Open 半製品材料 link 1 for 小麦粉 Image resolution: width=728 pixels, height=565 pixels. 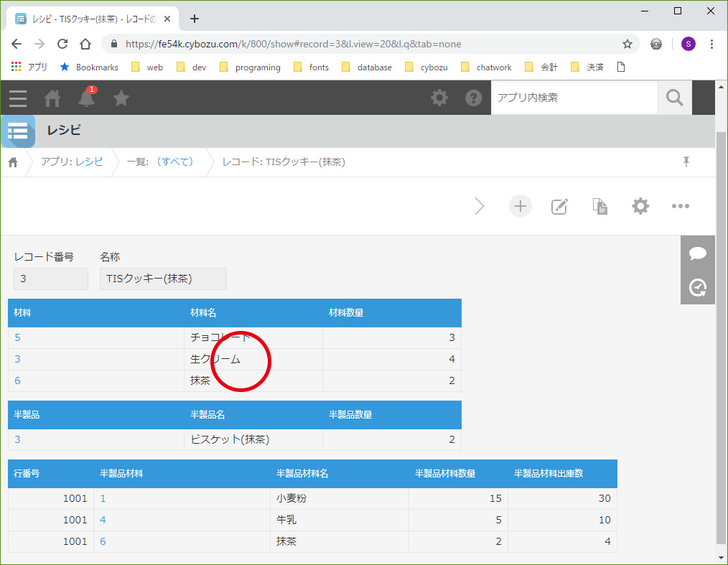pyautogui.click(x=103, y=498)
